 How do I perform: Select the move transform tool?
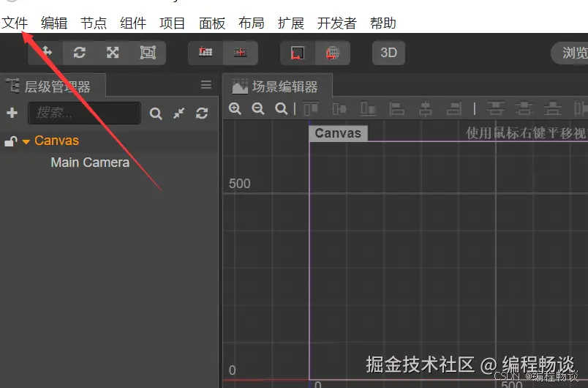(x=46, y=53)
